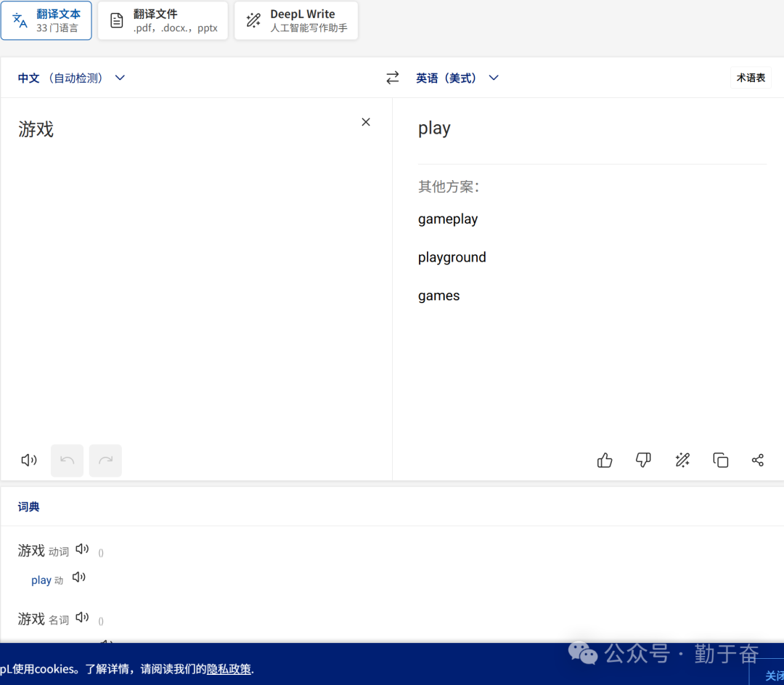This screenshot has height=685, width=784.
Task: Give thumbs down to the translation
Action: pos(643,460)
